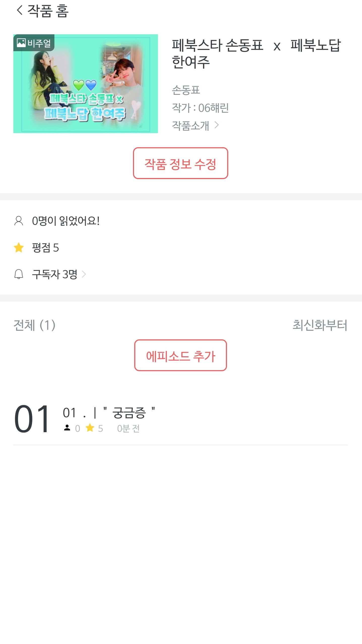Click the episode 01 viewer icon

[x=67, y=428]
